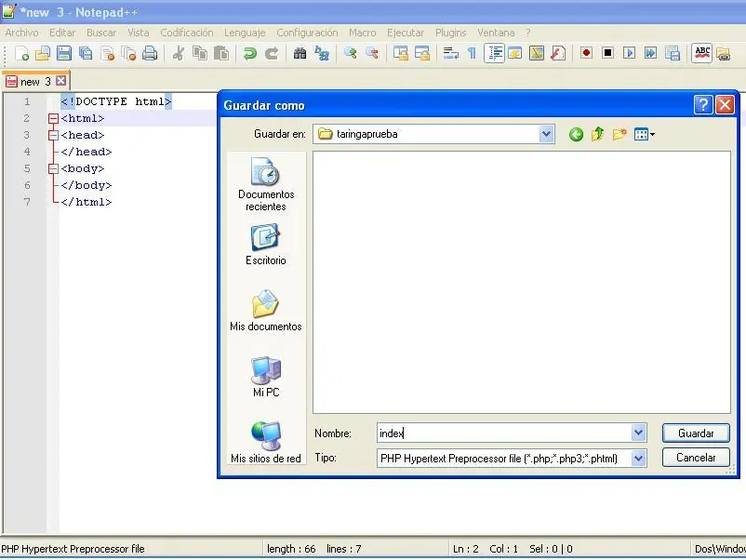The image size is (746, 560).
Task: Click the Cancelar button
Action: point(696,458)
